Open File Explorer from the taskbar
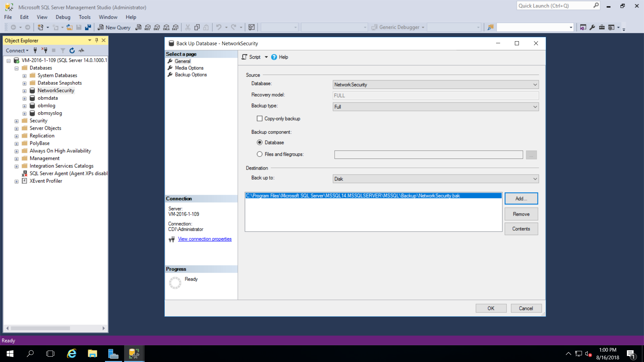The width and height of the screenshot is (644, 362). [x=93, y=354]
